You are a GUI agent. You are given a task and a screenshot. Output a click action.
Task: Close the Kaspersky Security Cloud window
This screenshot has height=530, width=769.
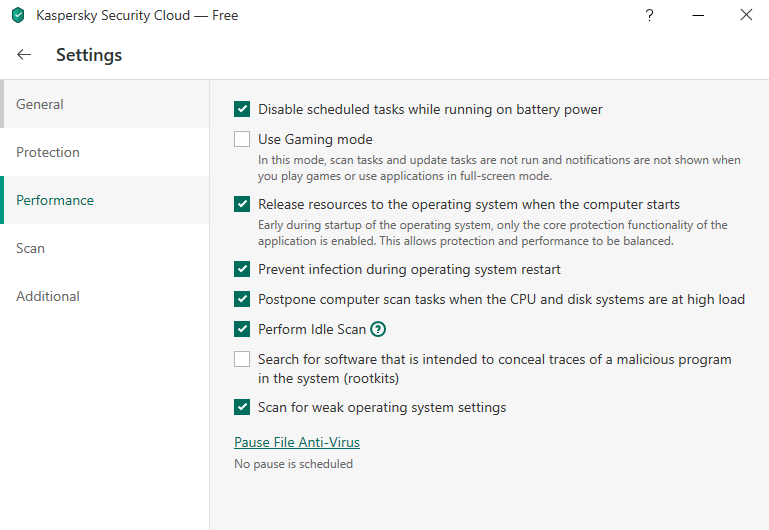pyautogui.click(x=746, y=15)
